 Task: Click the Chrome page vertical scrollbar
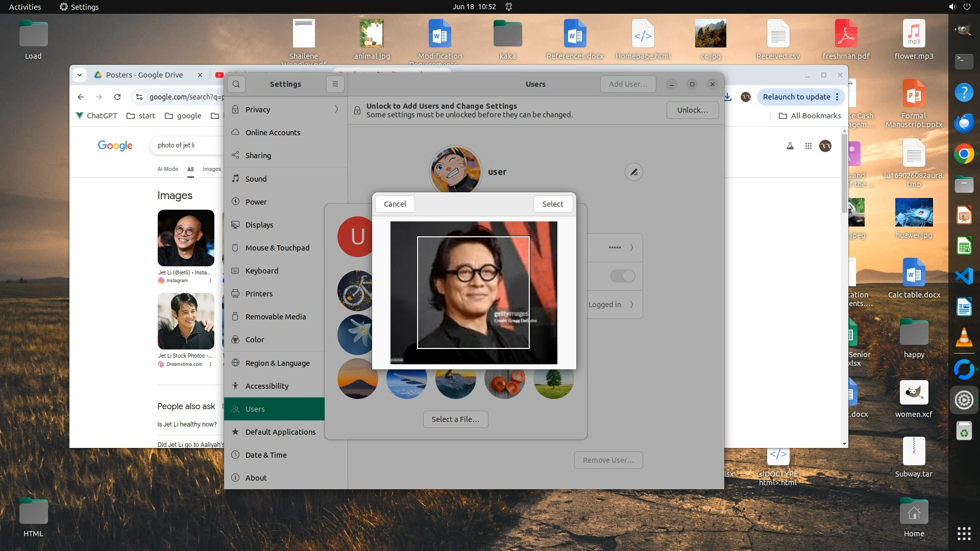point(844,173)
